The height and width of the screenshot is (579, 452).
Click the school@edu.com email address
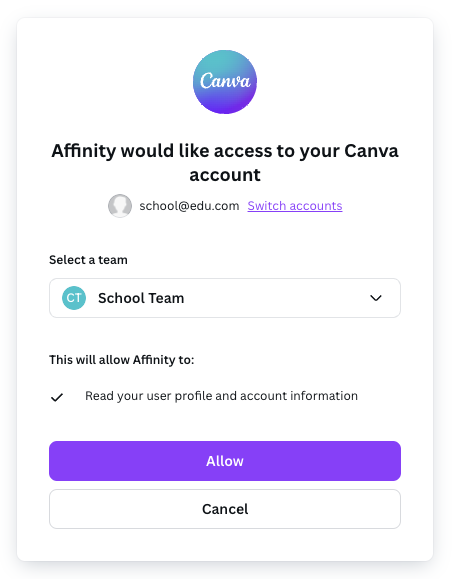click(x=189, y=206)
